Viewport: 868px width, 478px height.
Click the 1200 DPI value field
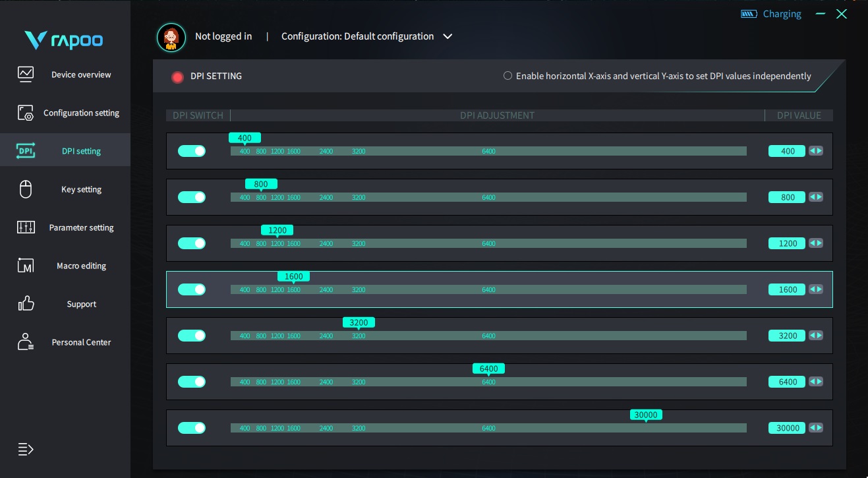point(788,243)
